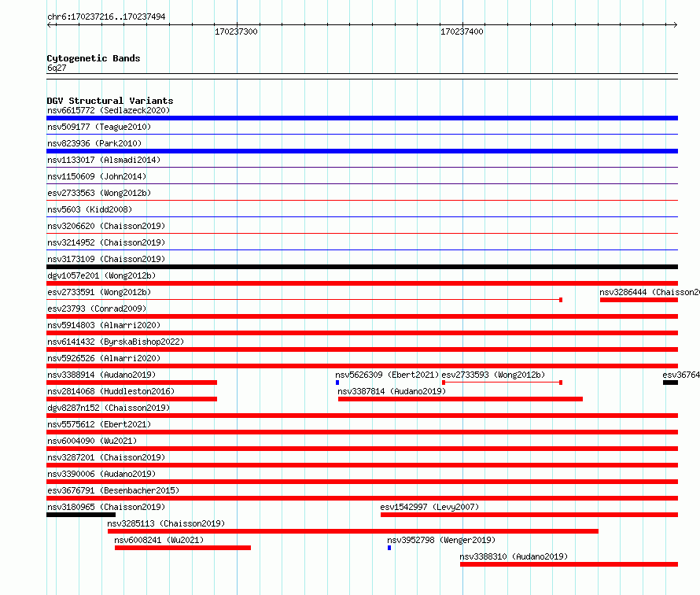The width and height of the screenshot is (700, 595).
Task: Select nsv3287201 (Chaisson2019) label
Action: click(x=106, y=457)
